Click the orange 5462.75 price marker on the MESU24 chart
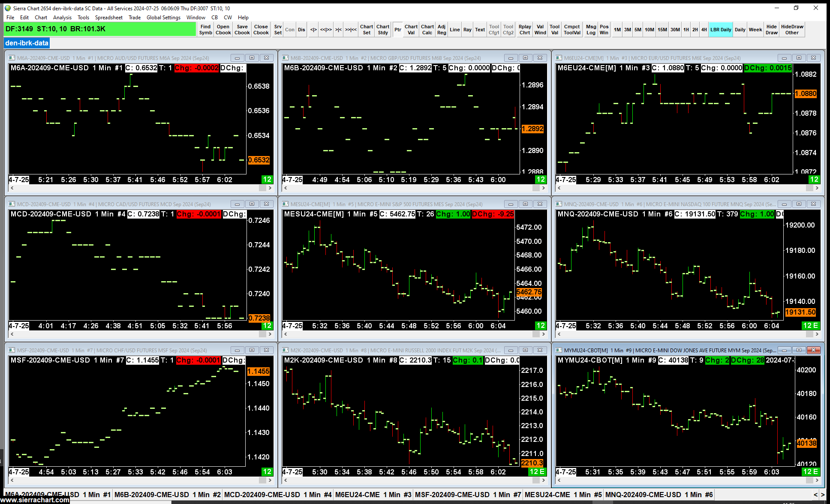Image resolution: width=830 pixels, height=504 pixels. [529, 292]
